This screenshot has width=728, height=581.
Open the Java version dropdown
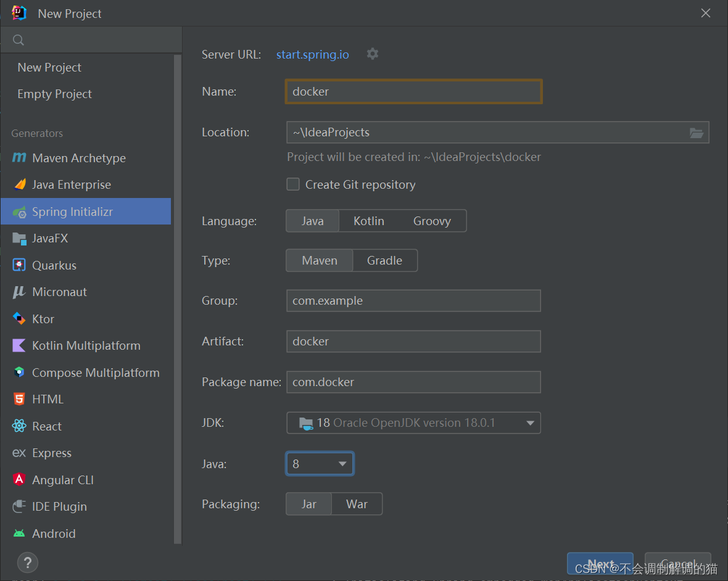(x=320, y=464)
